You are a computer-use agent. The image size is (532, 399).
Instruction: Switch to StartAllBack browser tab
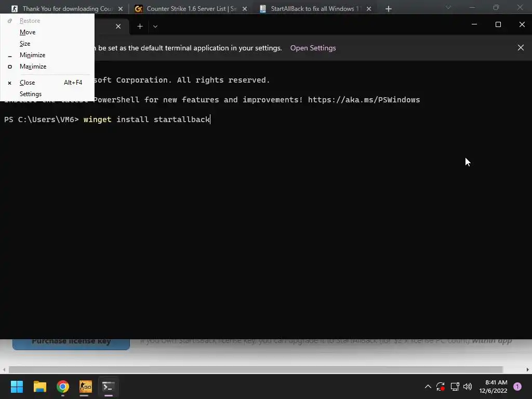[315, 9]
